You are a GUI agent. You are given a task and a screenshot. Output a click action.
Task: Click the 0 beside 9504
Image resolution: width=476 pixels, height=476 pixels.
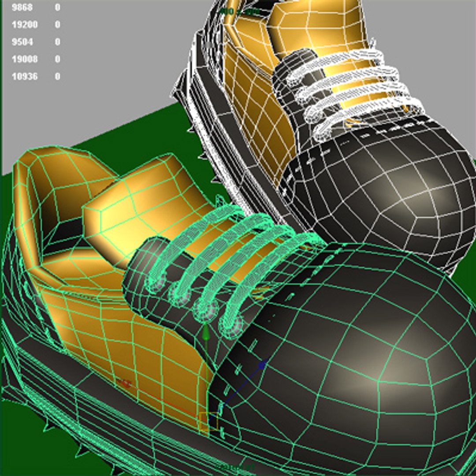[x=57, y=42]
